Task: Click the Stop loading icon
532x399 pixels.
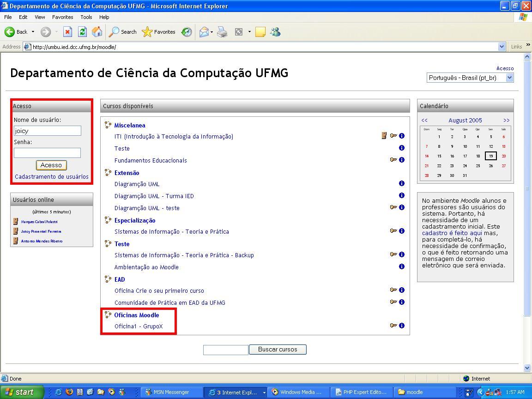Action: (67, 32)
